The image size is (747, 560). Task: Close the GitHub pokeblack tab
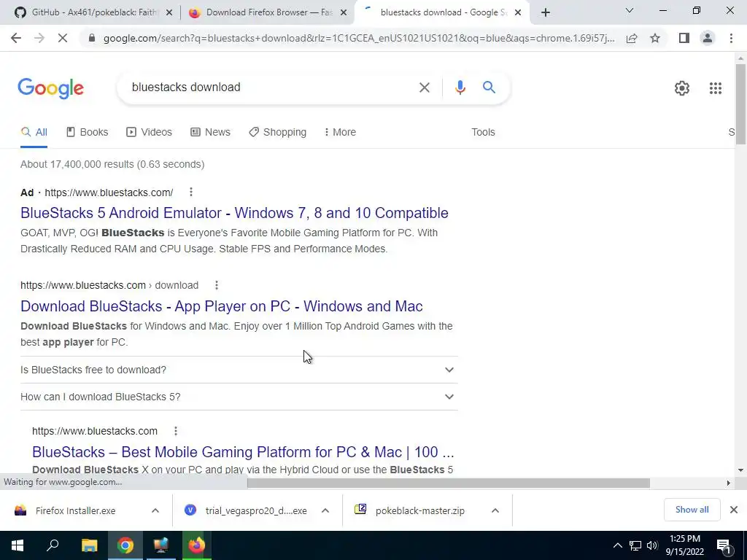point(169,13)
